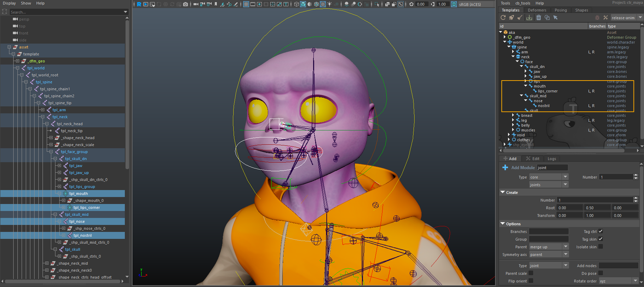Click the arrow select icon in the Templates toolbar

(555, 17)
